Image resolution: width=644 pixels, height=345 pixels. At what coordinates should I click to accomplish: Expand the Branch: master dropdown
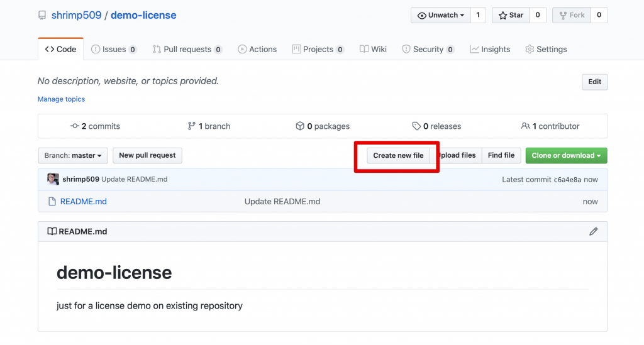point(73,155)
